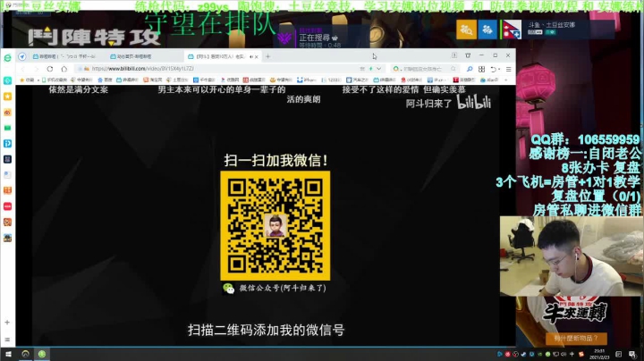
Task: Click the browser search input box
Action: pos(424,69)
